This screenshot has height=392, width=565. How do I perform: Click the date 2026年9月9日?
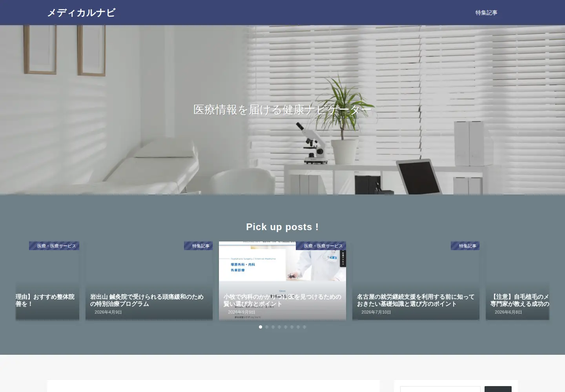242,312
